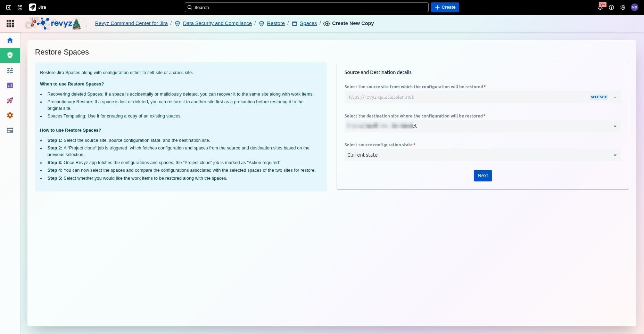
Task: Open the chart reports sidebar icon
Action: tap(10, 85)
